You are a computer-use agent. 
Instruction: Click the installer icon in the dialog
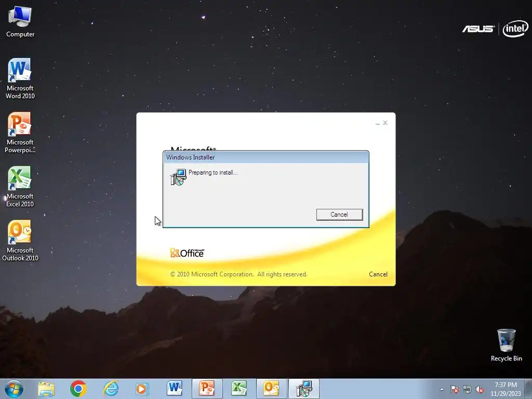pos(178,177)
